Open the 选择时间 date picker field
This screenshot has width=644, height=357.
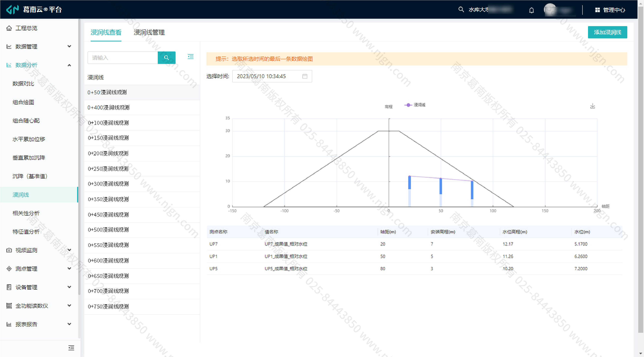click(x=272, y=76)
